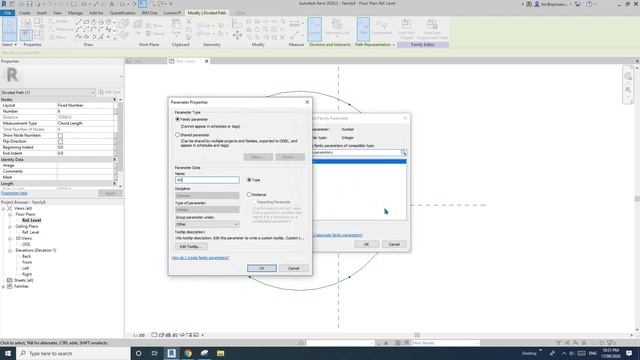640x360 pixels.
Task: Open the associate family parameters help link
Action: coord(338,235)
